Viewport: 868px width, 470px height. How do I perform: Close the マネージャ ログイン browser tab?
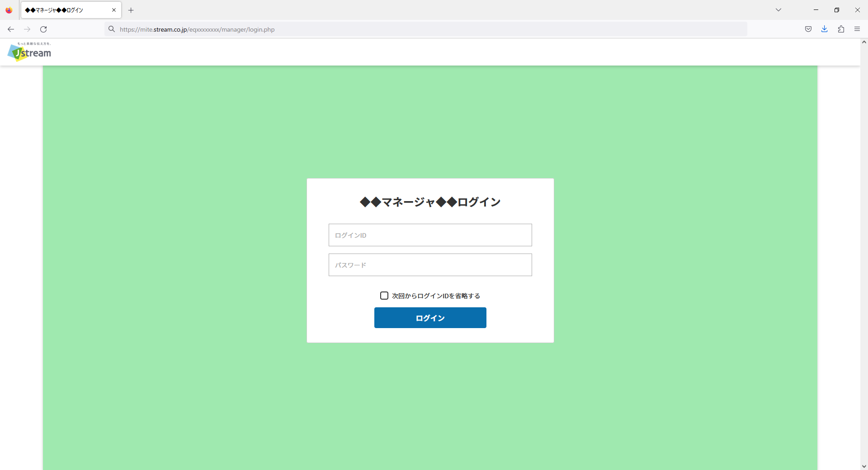(114, 10)
